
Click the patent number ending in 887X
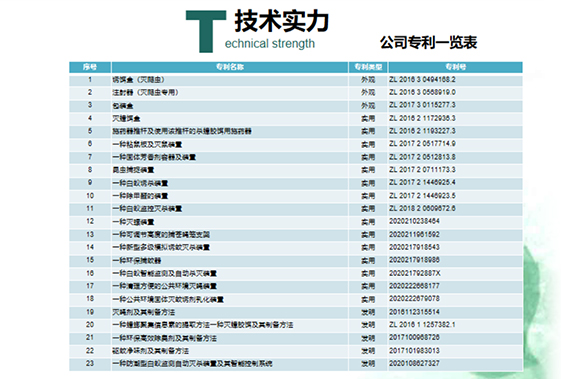(415, 273)
